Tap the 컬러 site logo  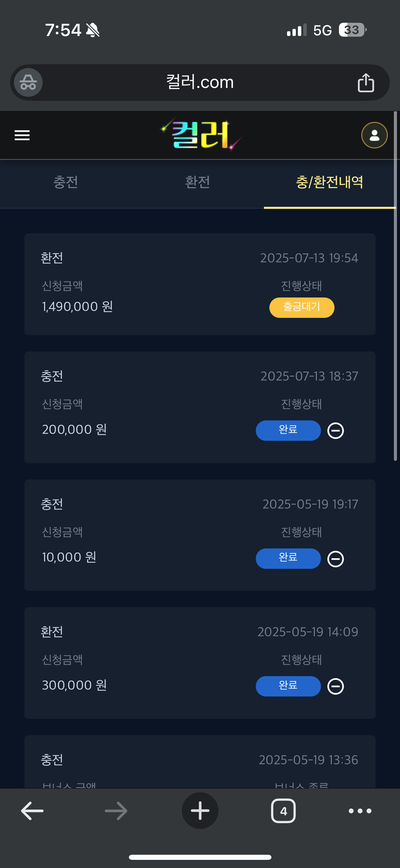pyautogui.click(x=201, y=135)
